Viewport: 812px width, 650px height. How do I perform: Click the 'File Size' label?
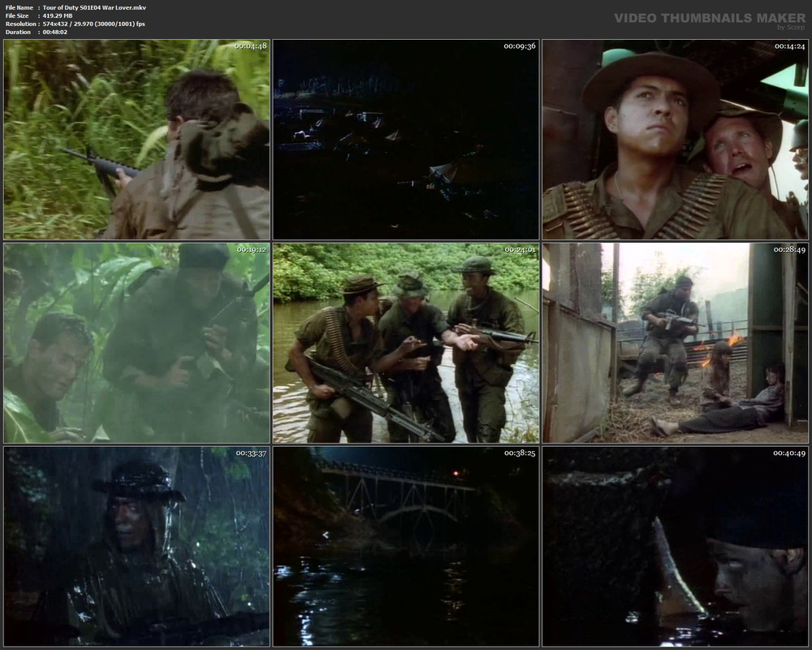[x=17, y=16]
